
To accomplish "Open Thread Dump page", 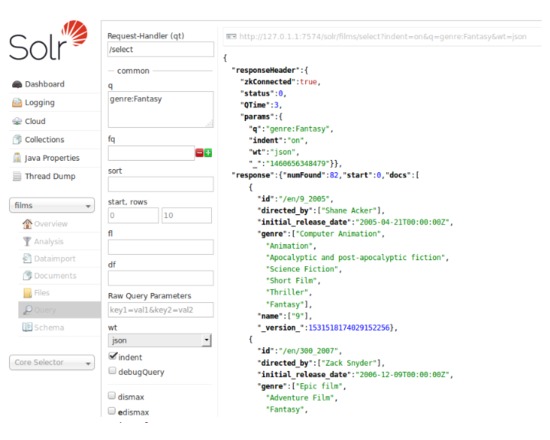I will [50, 176].
